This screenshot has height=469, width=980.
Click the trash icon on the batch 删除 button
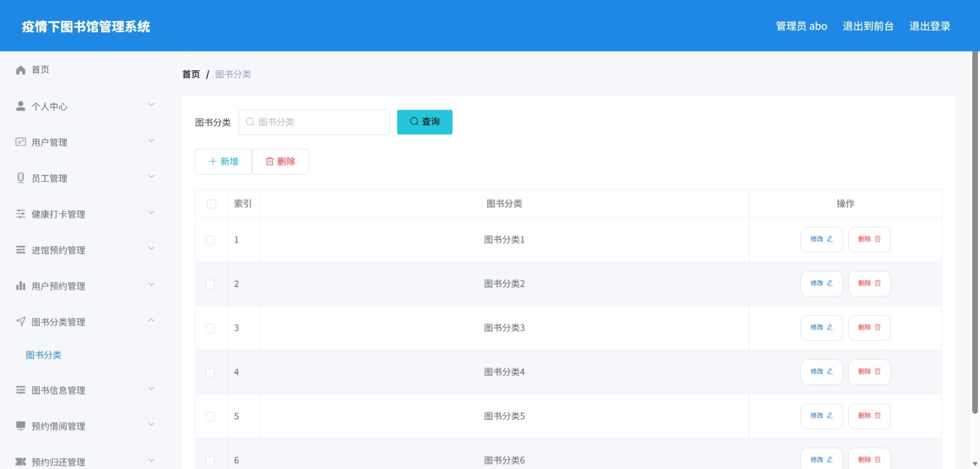pyautogui.click(x=270, y=161)
